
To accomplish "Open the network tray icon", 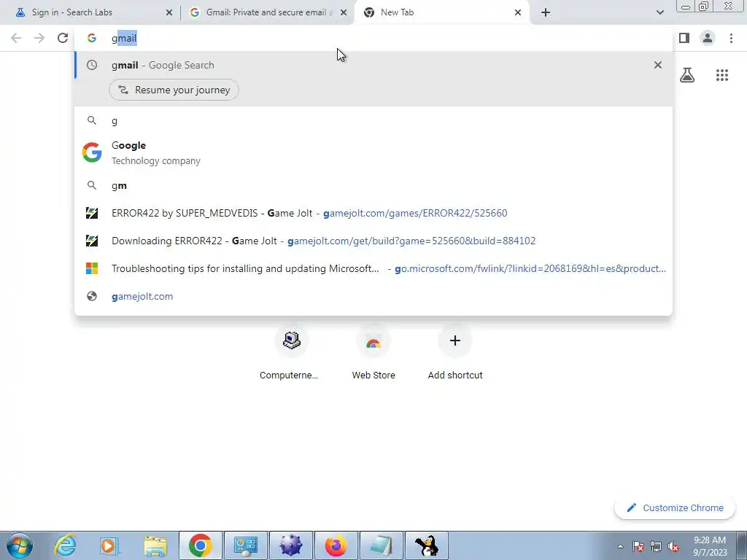I will tap(656, 546).
